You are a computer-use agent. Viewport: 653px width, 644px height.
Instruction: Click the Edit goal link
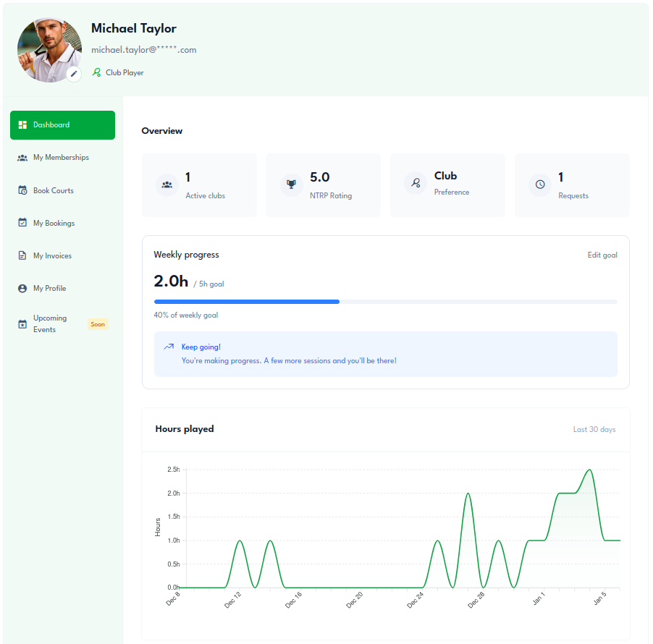click(602, 255)
